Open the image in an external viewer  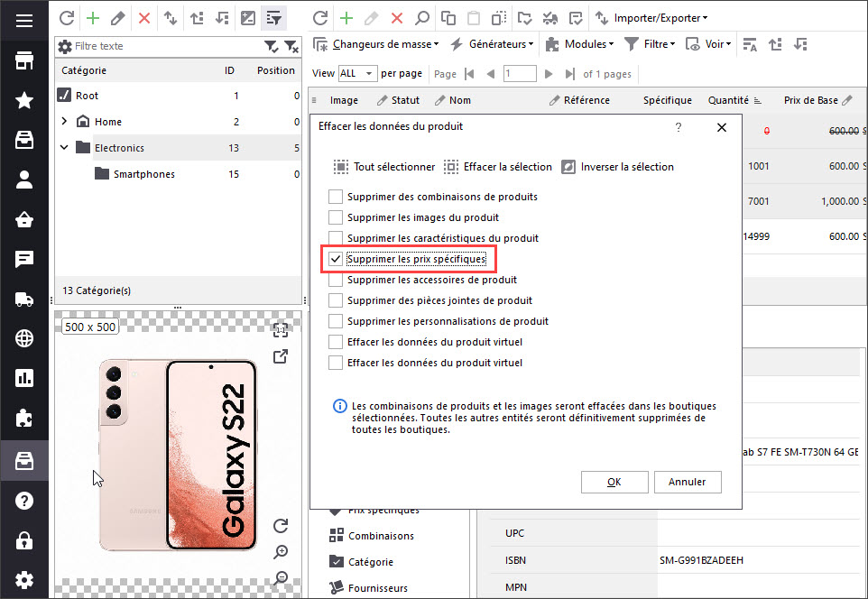(281, 356)
